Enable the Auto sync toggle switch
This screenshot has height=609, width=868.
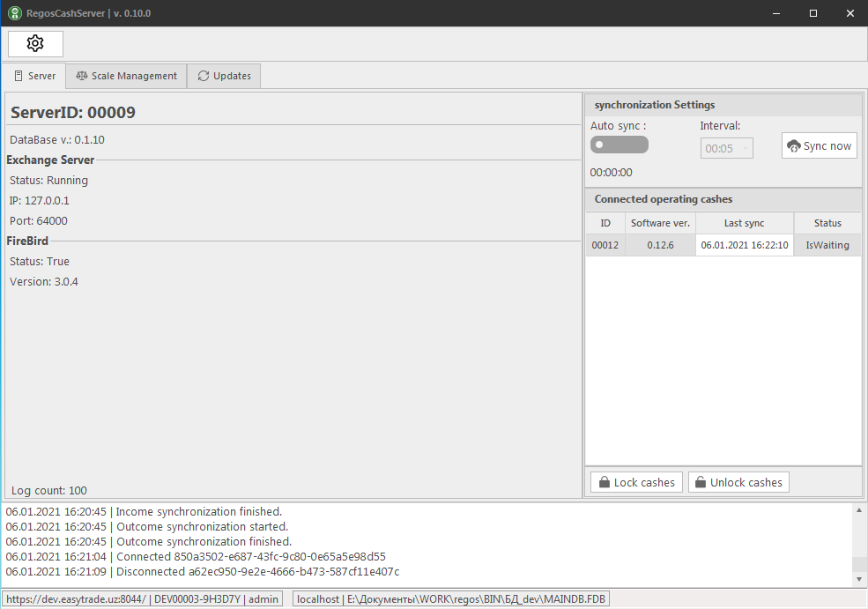pyautogui.click(x=619, y=145)
